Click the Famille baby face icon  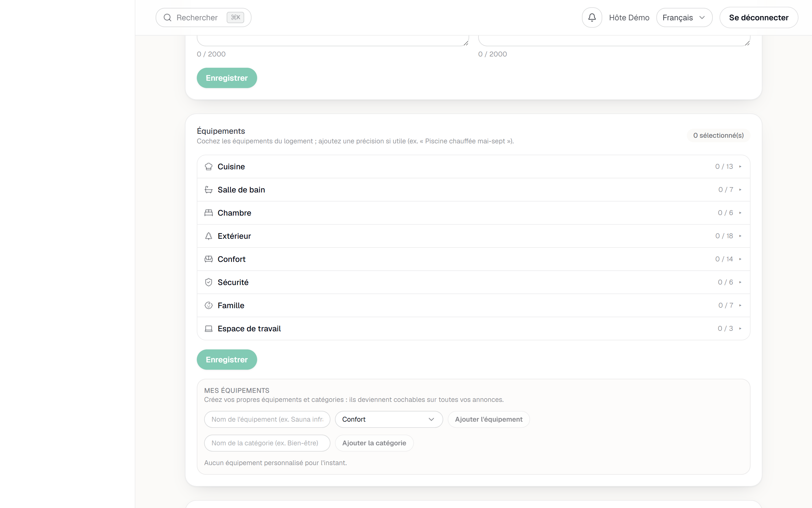(x=208, y=305)
